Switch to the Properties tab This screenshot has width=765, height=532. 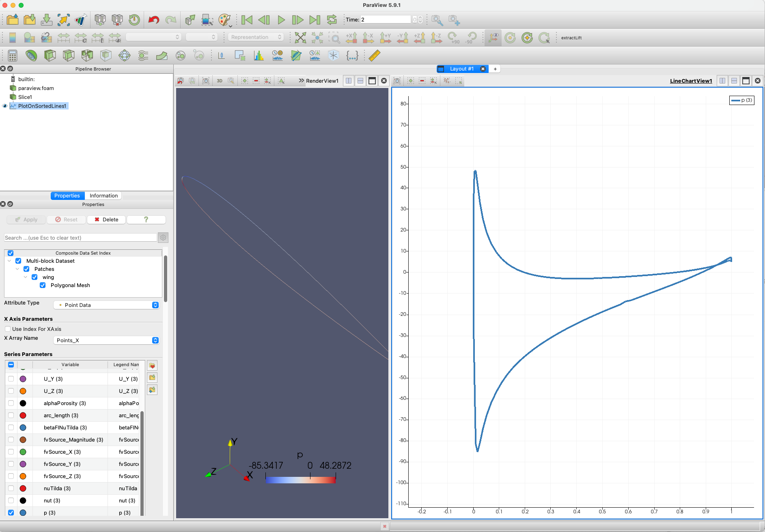(x=67, y=195)
